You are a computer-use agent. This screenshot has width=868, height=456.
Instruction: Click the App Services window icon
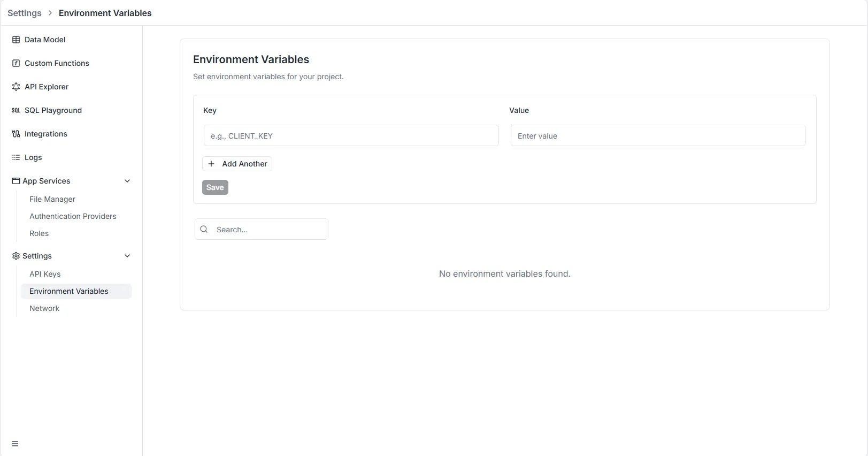16,181
